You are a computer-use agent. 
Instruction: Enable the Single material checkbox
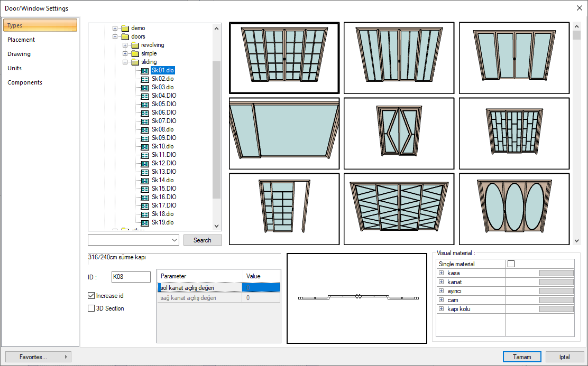pyautogui.click(x=511, y=264)
